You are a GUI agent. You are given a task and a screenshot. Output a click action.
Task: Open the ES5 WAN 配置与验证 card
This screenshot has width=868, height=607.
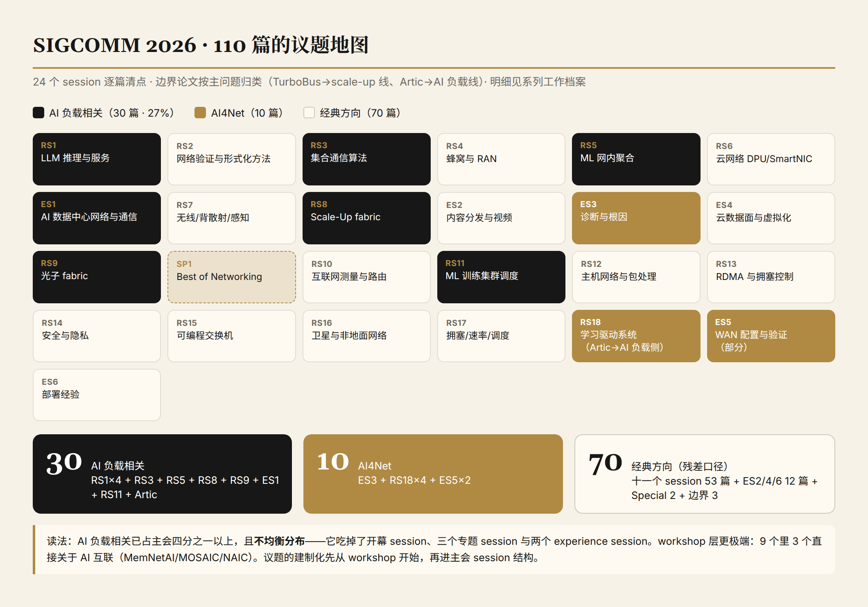(x=771, y=336)
